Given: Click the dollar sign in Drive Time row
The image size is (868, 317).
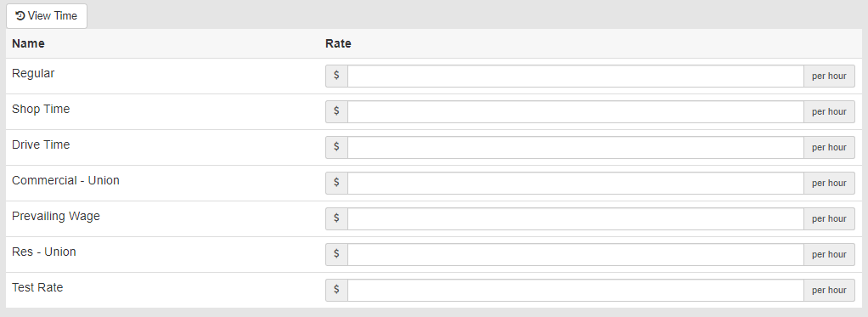Looking at the screenshot, I should [x=336, y=147].
